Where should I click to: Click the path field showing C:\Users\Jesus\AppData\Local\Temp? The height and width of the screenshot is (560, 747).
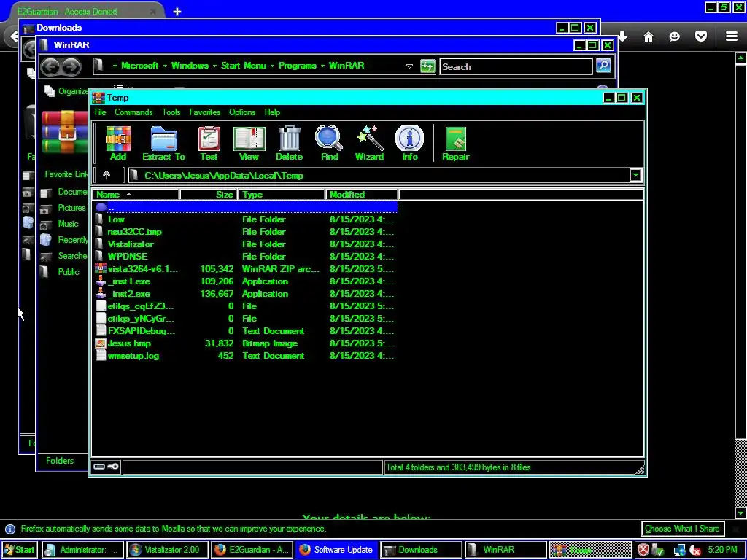pos(379,175)
